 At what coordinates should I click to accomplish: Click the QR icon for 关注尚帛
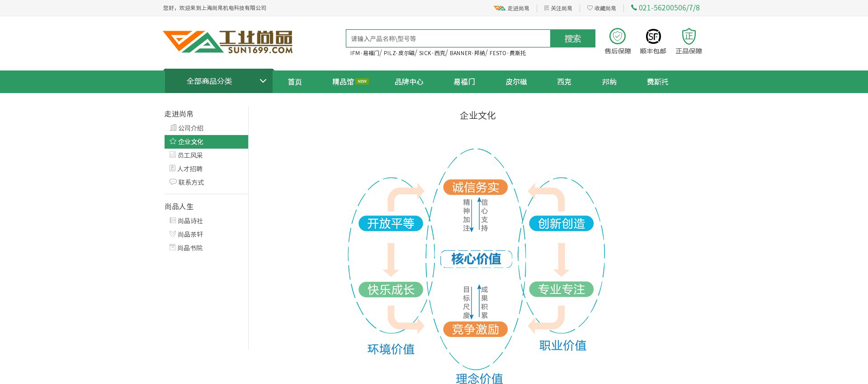546,8
